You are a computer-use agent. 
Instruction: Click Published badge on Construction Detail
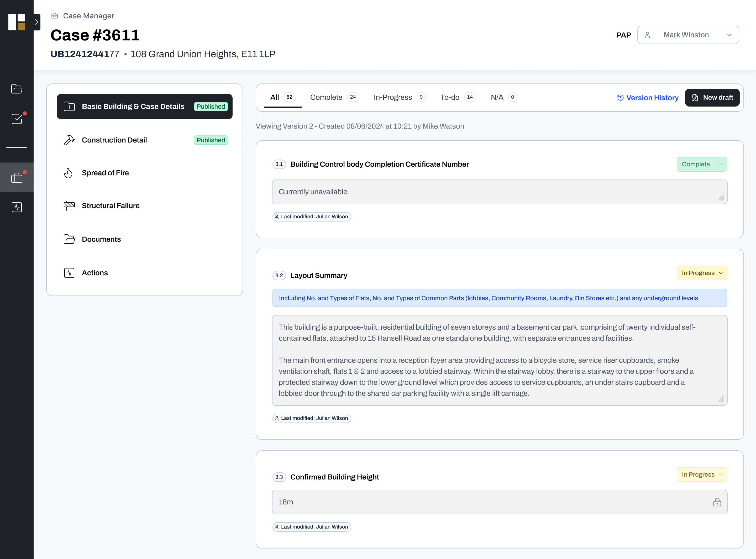pos(211,140)
